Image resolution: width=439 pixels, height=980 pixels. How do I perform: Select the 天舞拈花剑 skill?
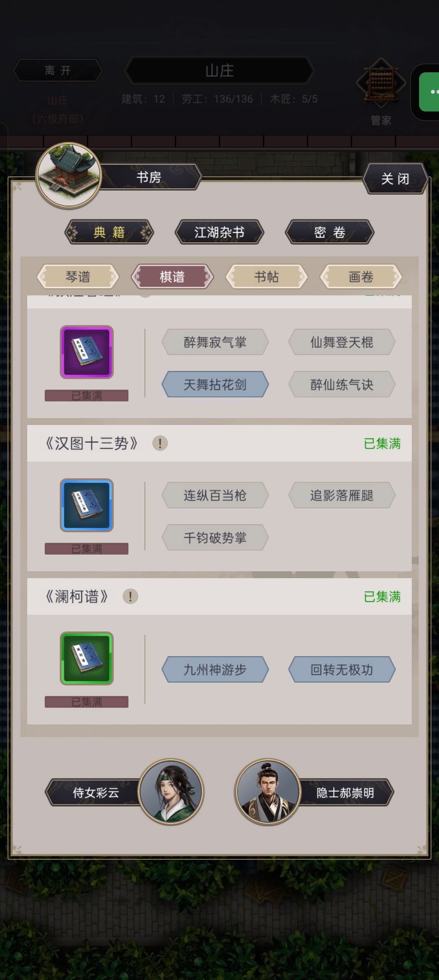point(215,384)
